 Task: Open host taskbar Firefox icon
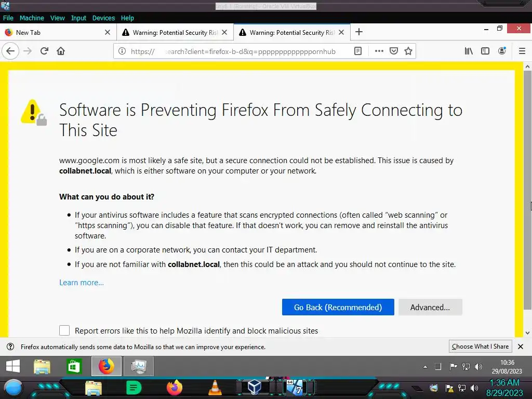[x=175, y=388]
